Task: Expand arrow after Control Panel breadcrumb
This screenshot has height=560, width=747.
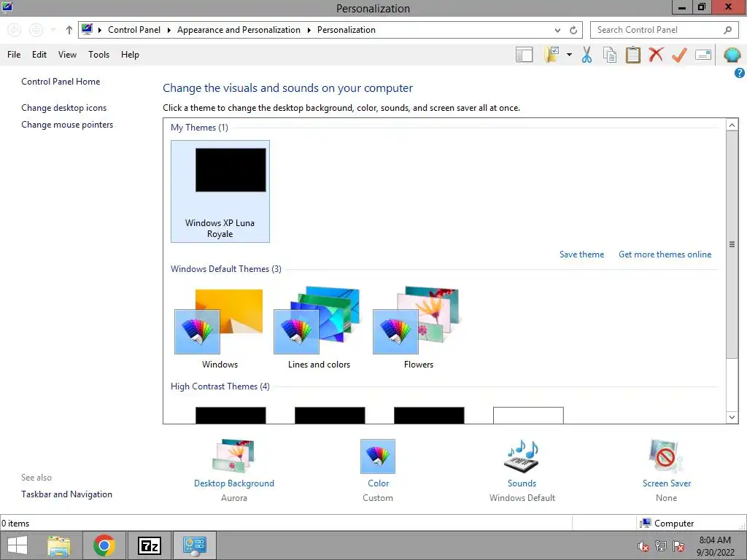Action: click(169, 30)
